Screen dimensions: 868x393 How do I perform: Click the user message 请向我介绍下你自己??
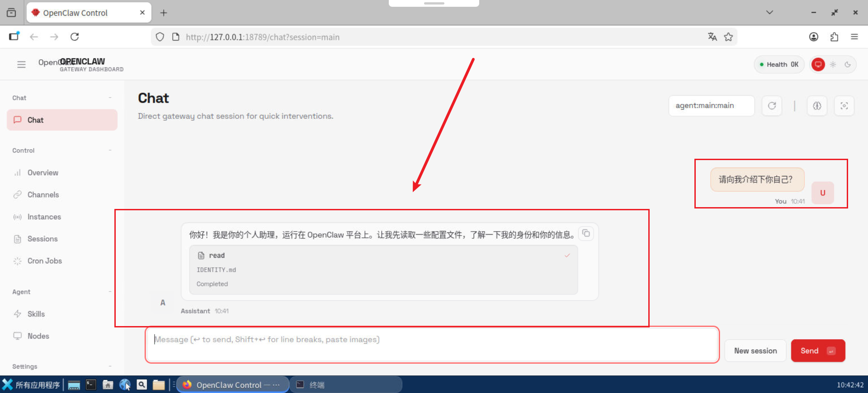[x=757, y=180]
